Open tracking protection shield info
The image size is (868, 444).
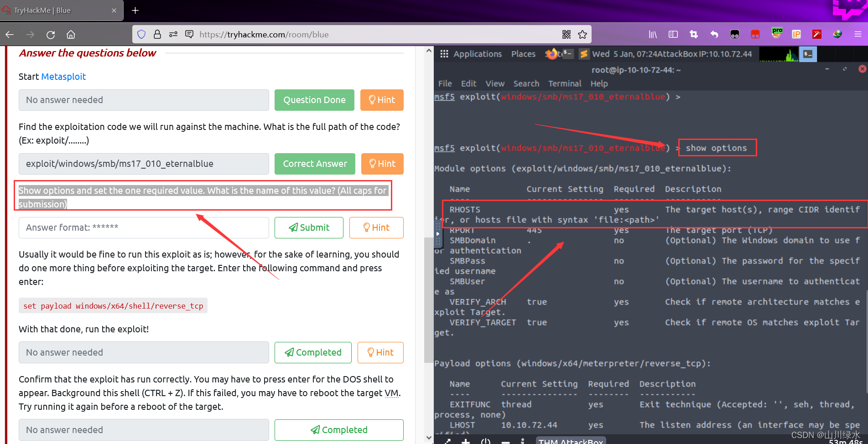141,34
